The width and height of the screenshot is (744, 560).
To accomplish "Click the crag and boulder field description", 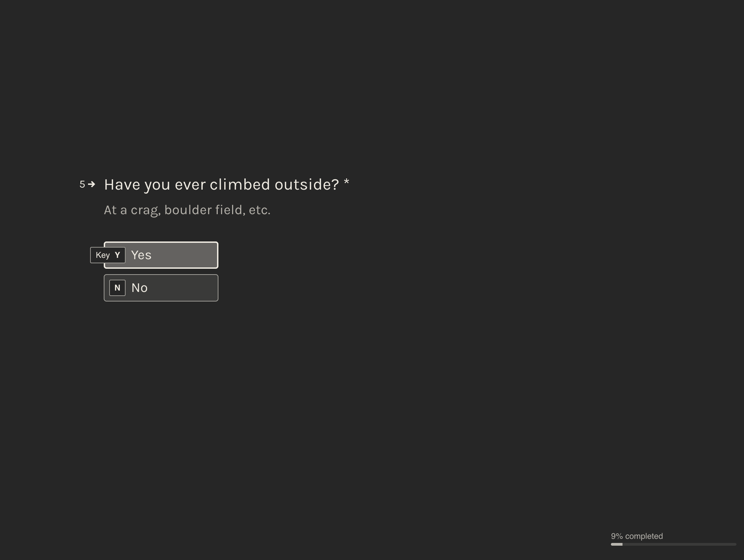I will pyautogui.click(x=187, y=210).
